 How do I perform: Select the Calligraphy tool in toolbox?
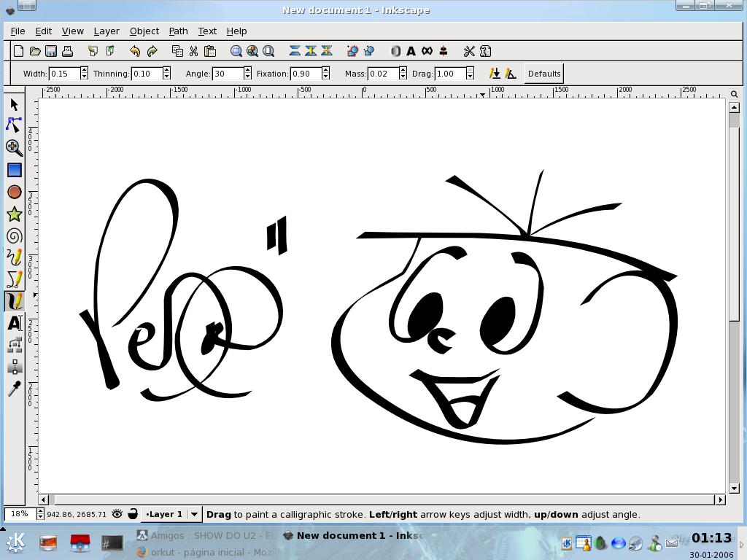click(15, 301)
